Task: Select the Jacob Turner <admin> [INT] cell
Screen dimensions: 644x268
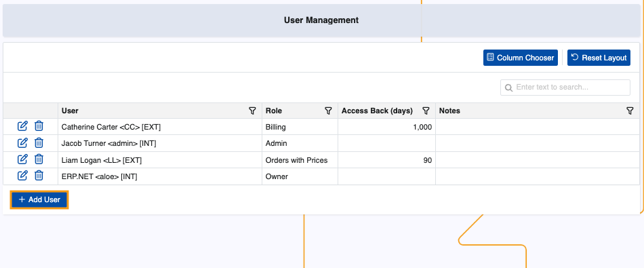Action: pyautogui.click(x=160, y=143)
